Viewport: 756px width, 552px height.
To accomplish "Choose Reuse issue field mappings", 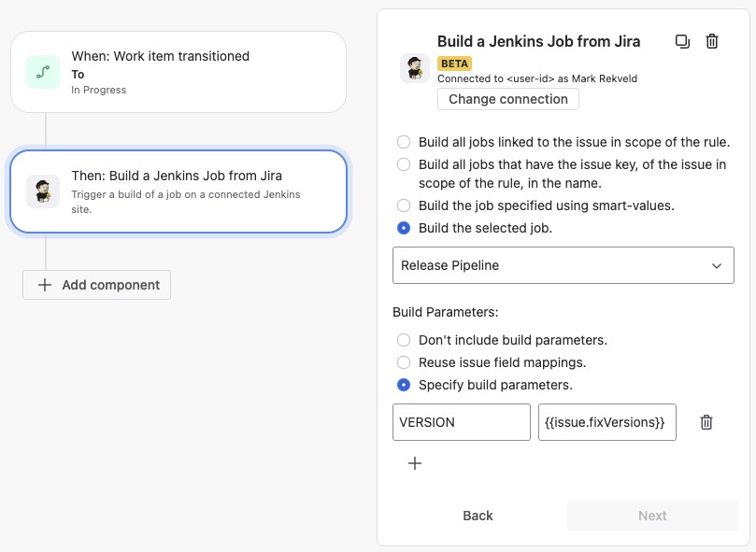I will coord(404,362).
